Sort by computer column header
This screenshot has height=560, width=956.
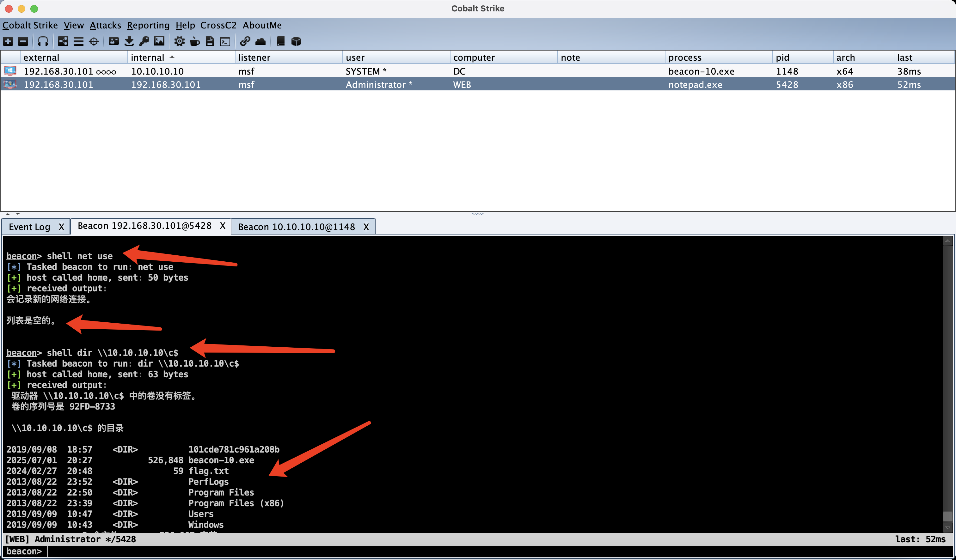tap(503, 57)
